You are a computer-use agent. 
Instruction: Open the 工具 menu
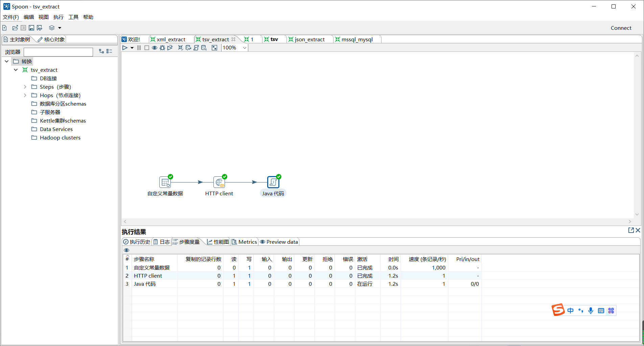click(x=73, y=17)
